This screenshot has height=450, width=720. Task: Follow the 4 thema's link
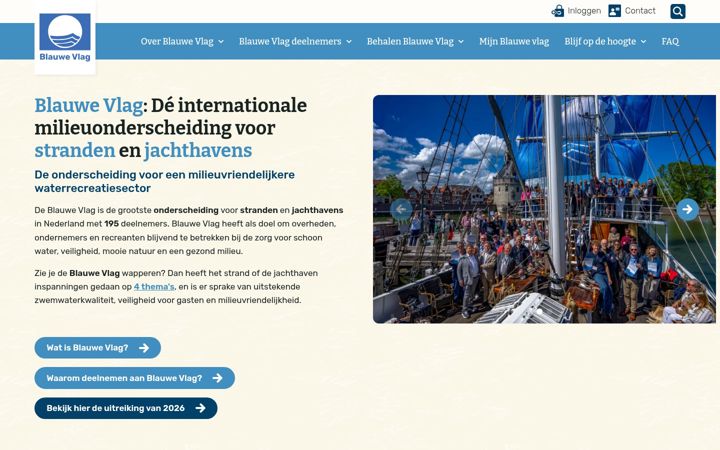click(x=154, y=287)
